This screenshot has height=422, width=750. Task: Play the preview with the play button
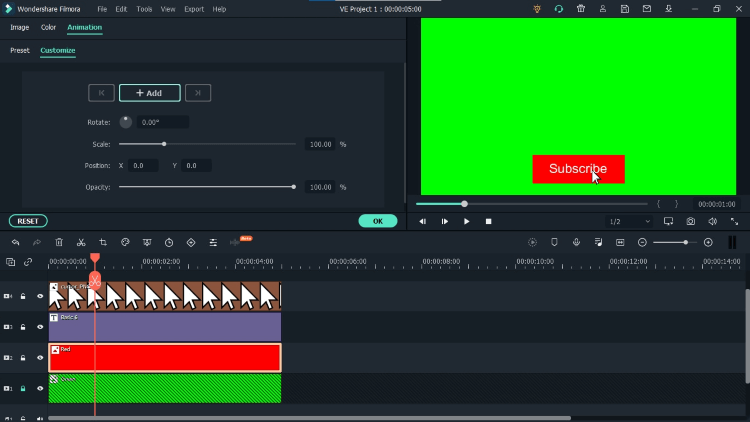pos(466,222)
